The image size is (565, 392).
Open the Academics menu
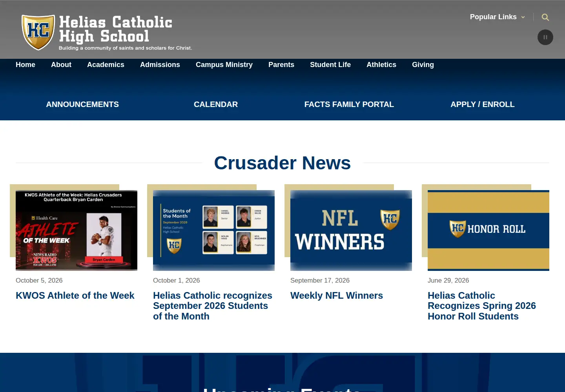click(106, 65)
